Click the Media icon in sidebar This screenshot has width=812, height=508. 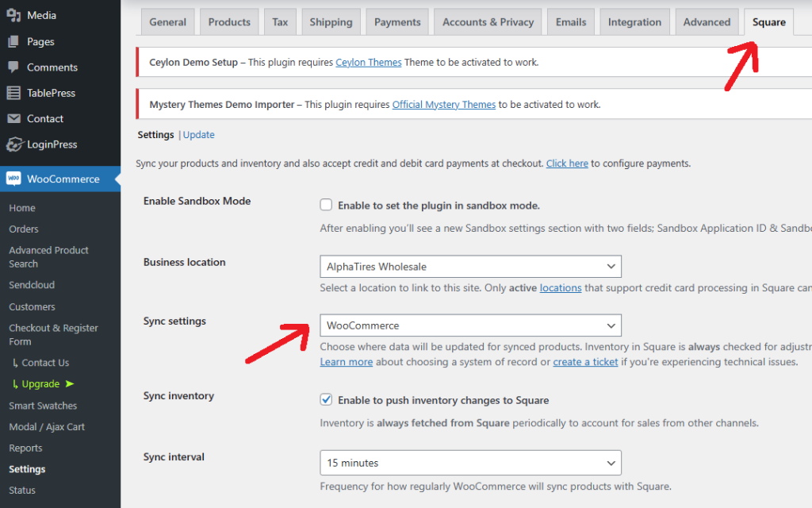[13, 15]
